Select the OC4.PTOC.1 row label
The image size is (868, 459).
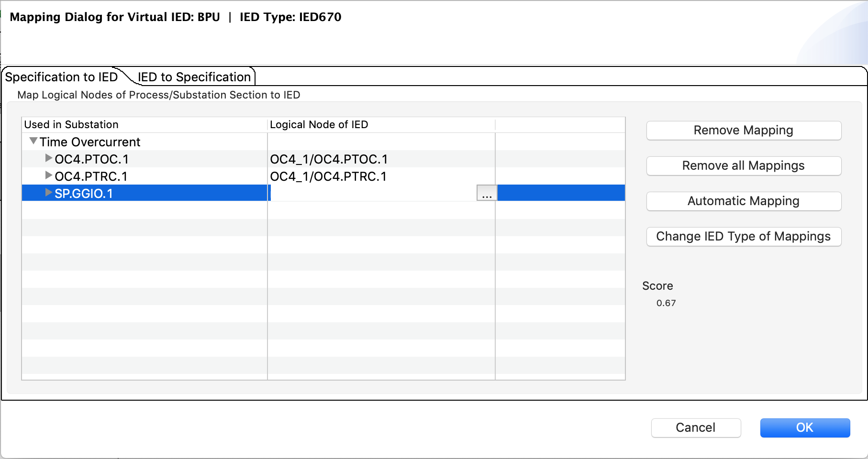click(x=91, y=159)
